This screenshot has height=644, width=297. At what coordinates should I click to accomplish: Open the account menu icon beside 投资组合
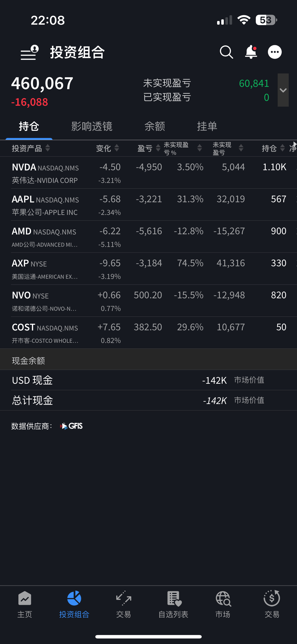click(29, 52)
